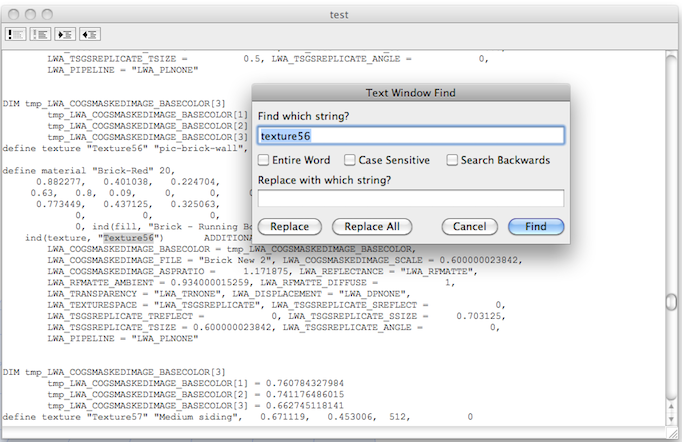Image resolution: width=682 pixels, height=442 pixels.
Task: Click the Uncomment toolbar icon with faded exclamation
Action: [40, 34]
